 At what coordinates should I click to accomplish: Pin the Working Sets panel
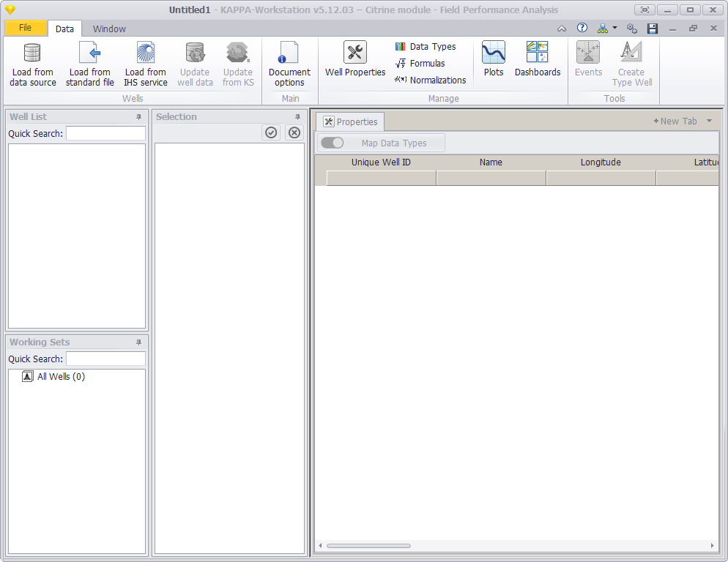pos(138,342)
